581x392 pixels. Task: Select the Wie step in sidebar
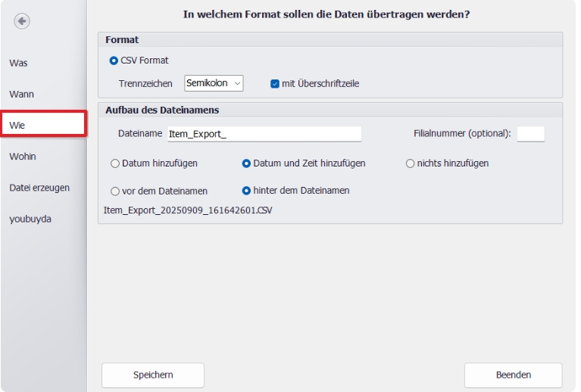point(44,125)
